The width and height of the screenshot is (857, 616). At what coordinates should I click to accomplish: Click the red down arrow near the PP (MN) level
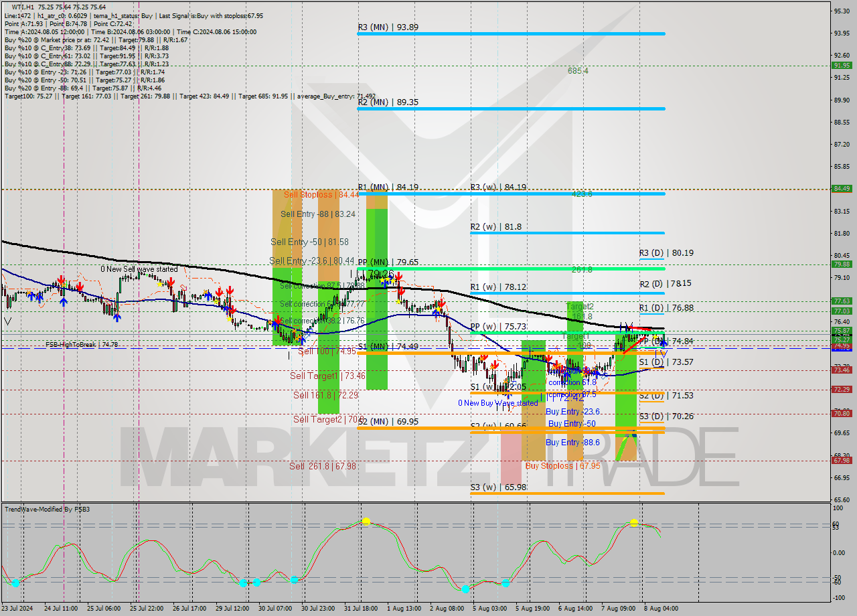point(400,277)
